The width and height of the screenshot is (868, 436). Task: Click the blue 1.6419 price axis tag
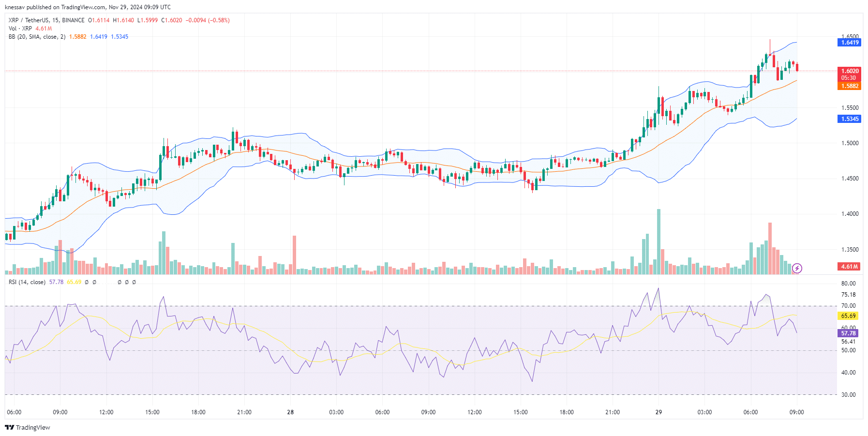click(850, 43)
